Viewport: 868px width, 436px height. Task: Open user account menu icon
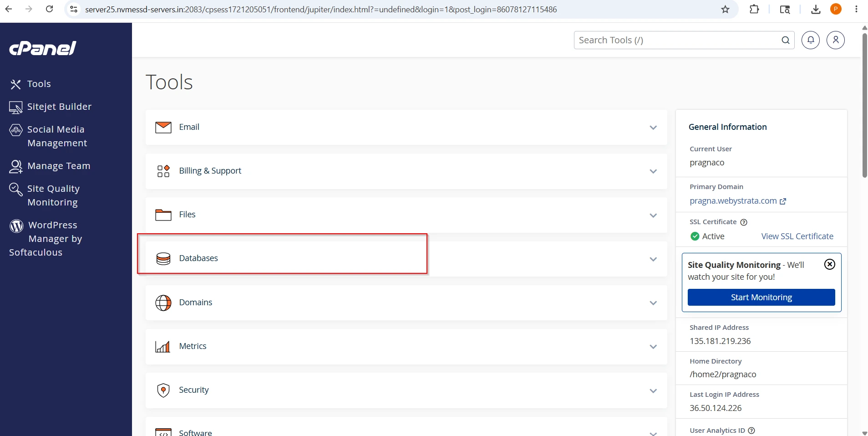pyautogui.click(x=836, y=40)
